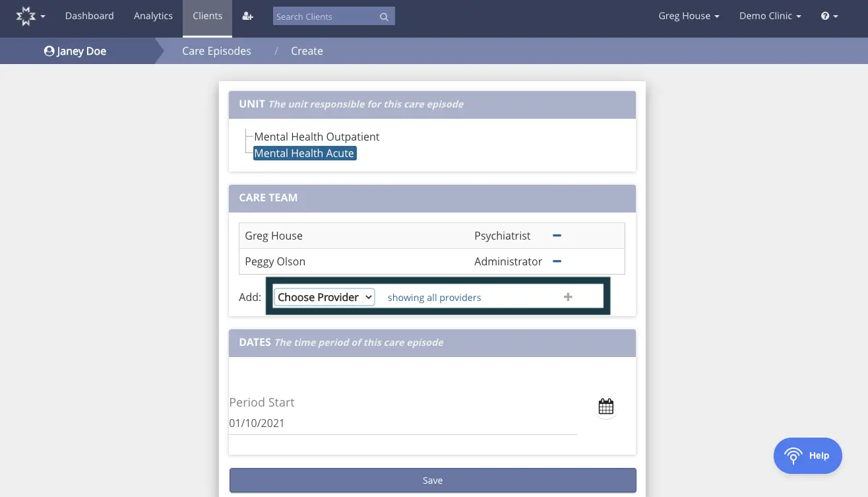This screenshot has width=868, height=497.
Task: Open the Demo Clinic dropdown
Action: pyautogui.click(x=770, y=15)
